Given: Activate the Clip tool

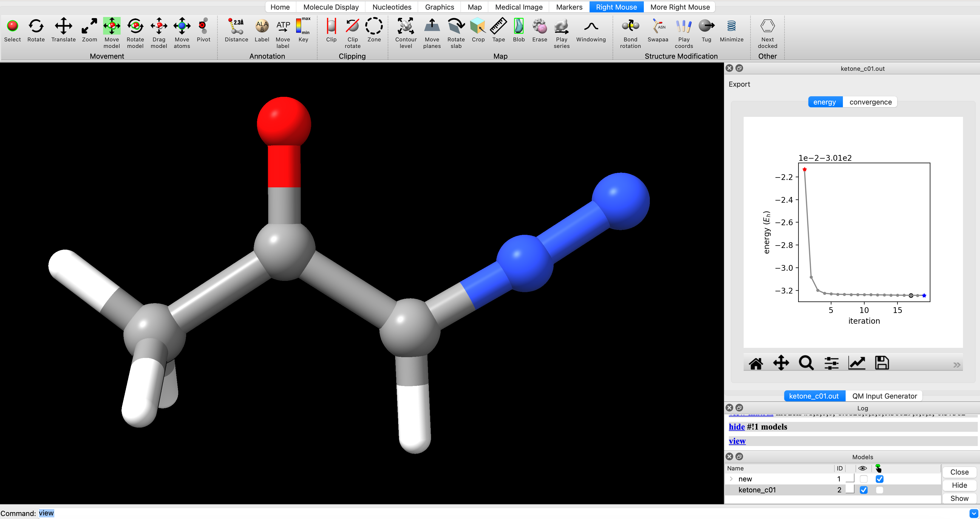Looking at the screenshot, I should pyautogui.click(x=331, y=26).
